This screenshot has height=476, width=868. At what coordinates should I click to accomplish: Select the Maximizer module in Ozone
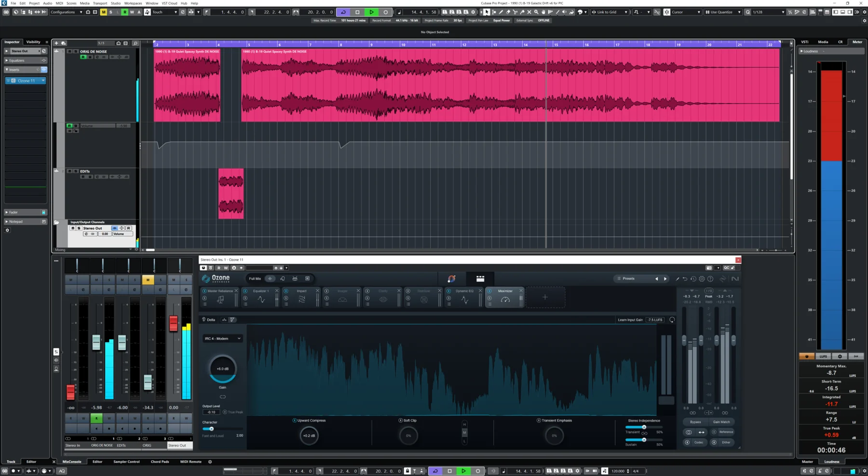click(505, 291)
